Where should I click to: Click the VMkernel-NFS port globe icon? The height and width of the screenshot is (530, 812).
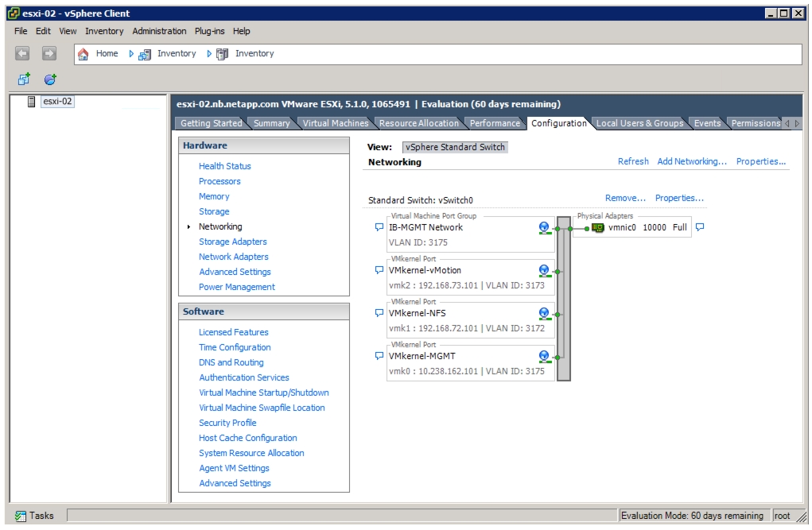[544, 313]
